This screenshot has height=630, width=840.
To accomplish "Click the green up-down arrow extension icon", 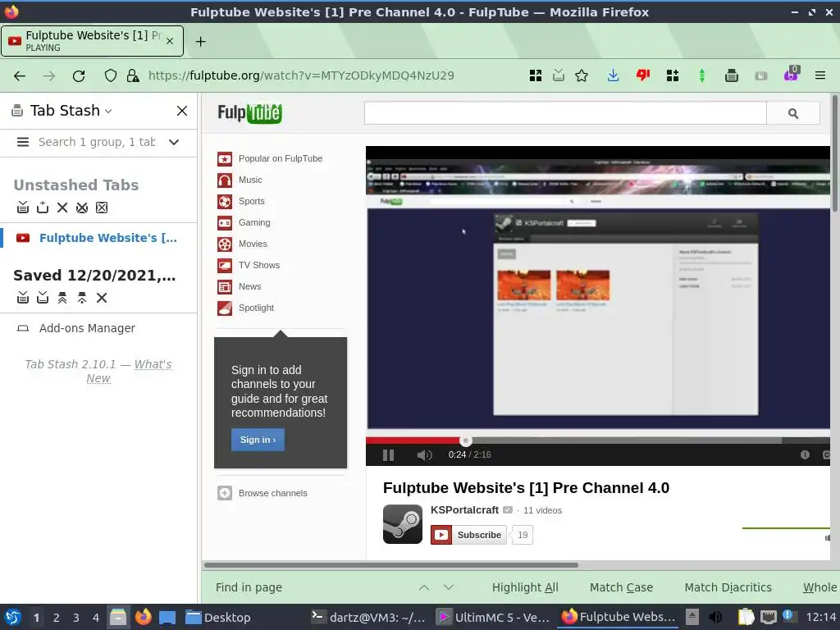I will tap(702, 75).
